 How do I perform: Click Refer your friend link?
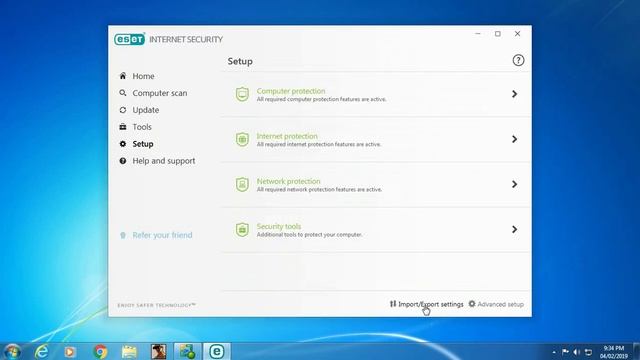tap(162, 235)
